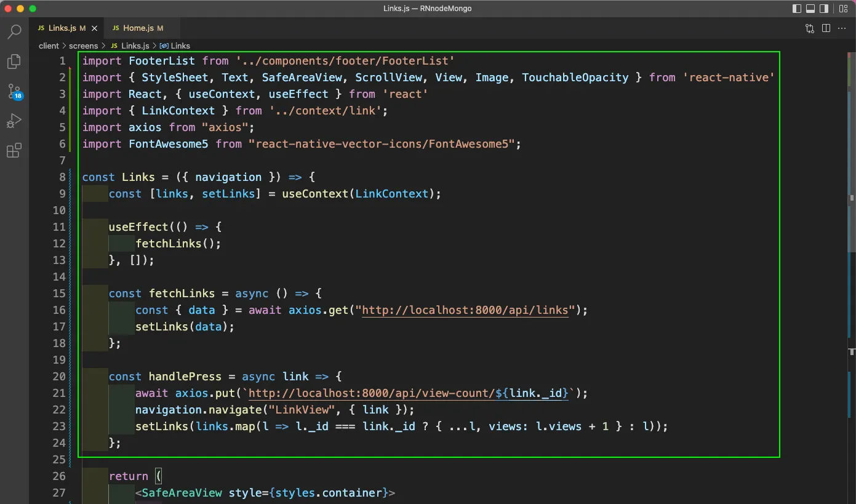Select line number 25
The image size is (856, 504).
tap(59, 460)
